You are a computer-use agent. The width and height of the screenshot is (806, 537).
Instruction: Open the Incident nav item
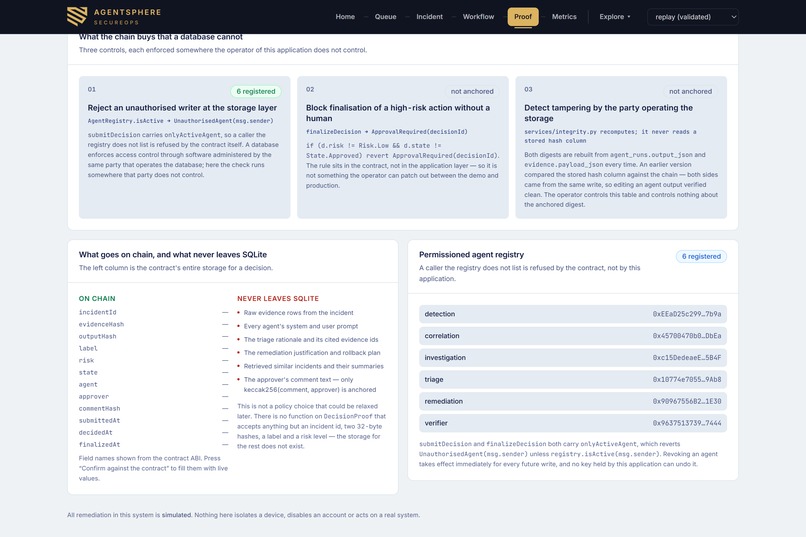[x=429, y=16]
